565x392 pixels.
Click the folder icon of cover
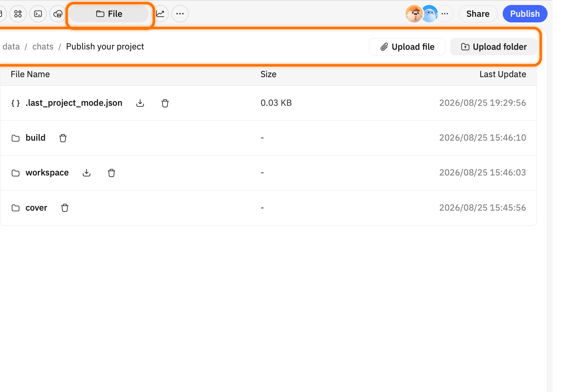click(16, 208)
